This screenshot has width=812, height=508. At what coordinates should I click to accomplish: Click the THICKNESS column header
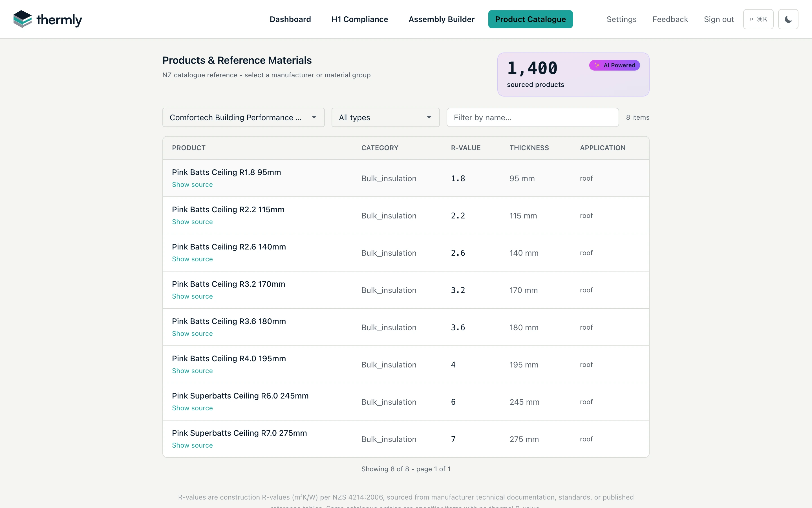coord(529,148)
